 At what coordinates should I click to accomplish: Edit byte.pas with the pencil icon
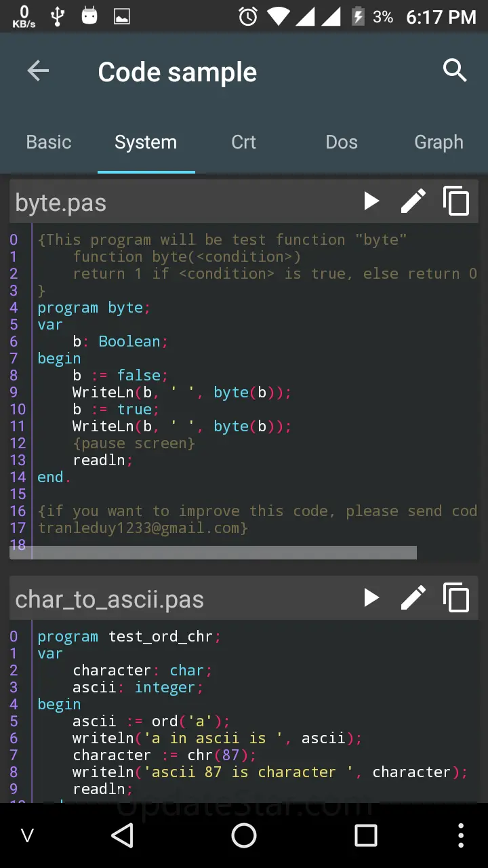[x=413, y=201]
